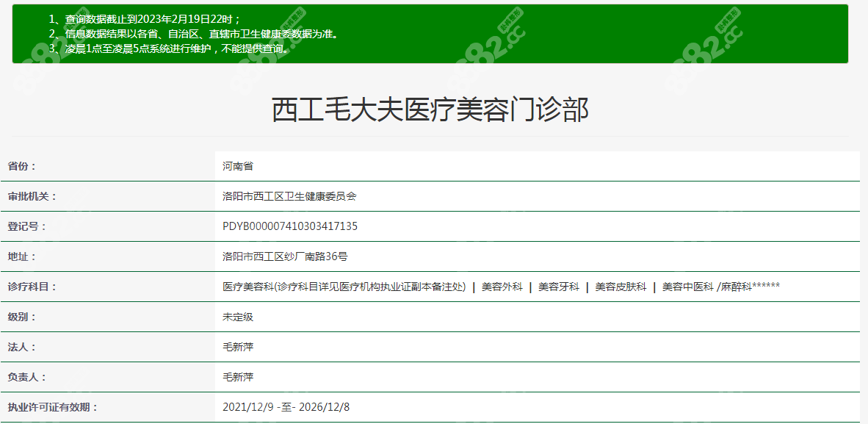The width and height of the screenshot is (868, 424).
Task: Click the 执业许可证有效期 label
Action: pyautogui.click(x=52, y=407)
